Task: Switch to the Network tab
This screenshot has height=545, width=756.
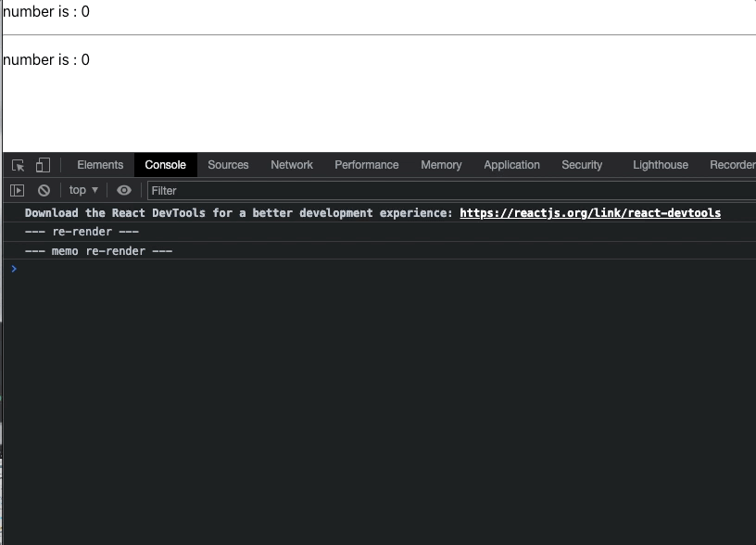Action: (292, 165)
